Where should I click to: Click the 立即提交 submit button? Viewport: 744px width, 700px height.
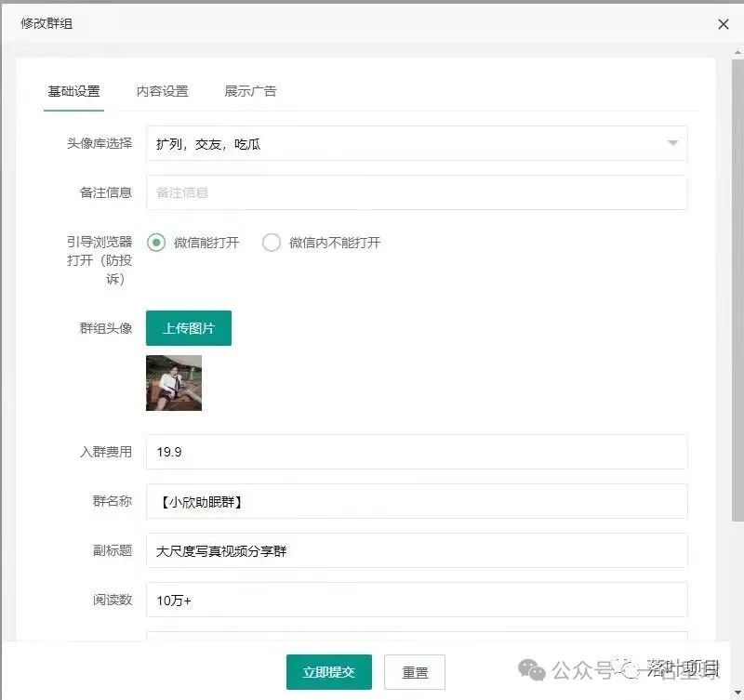327,671
